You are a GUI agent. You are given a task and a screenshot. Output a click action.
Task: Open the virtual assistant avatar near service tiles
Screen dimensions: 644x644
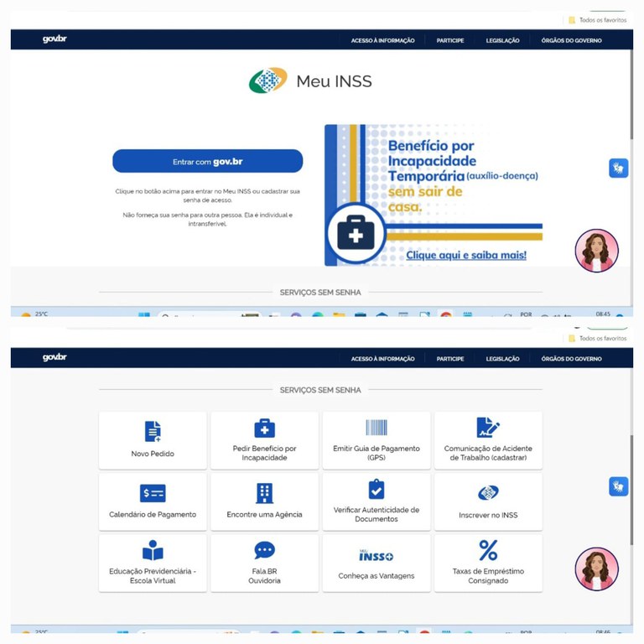596,569
